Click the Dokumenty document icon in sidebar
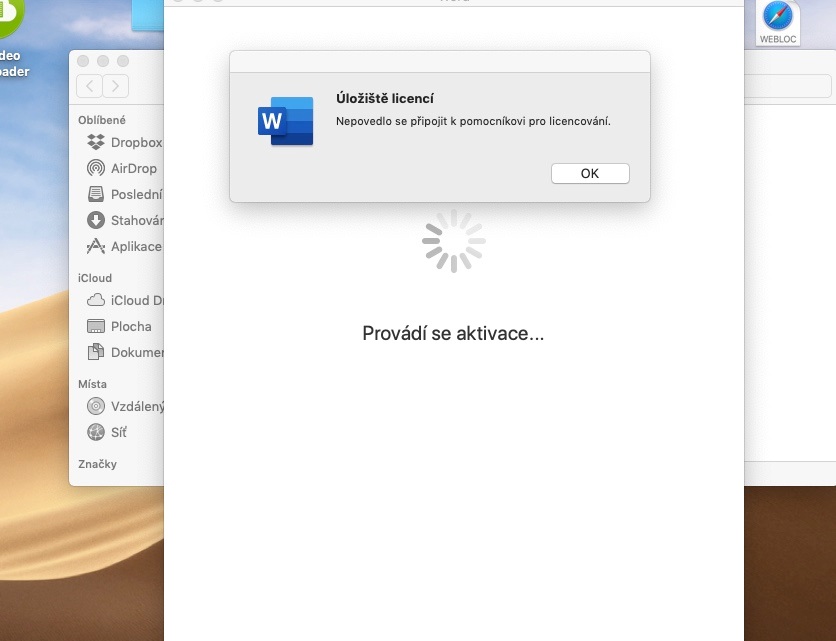 (96, 351)
